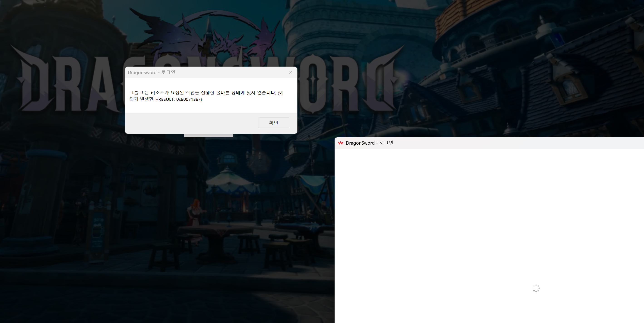This screenshot has height=323, width=644.
Task: Click blank white area of login window
Action: [475, 212]
